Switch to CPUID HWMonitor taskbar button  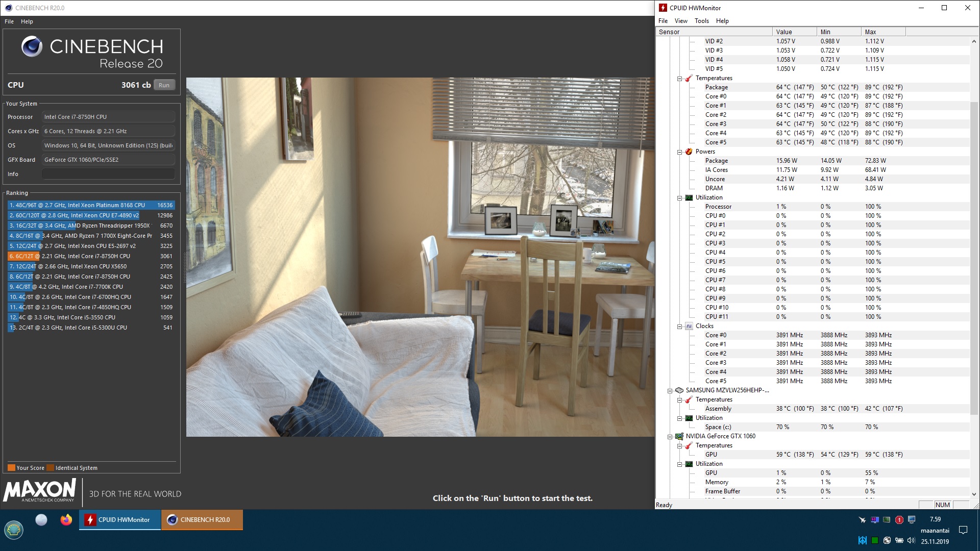coord(120,520)
